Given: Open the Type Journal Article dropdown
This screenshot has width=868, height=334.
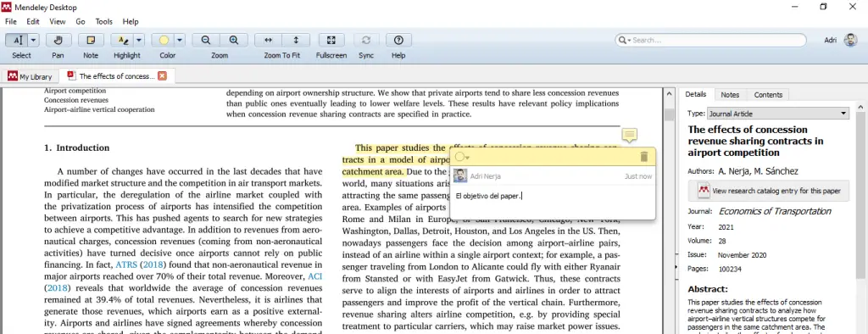Looking at the screenshot, I should [x=778, y=114].
